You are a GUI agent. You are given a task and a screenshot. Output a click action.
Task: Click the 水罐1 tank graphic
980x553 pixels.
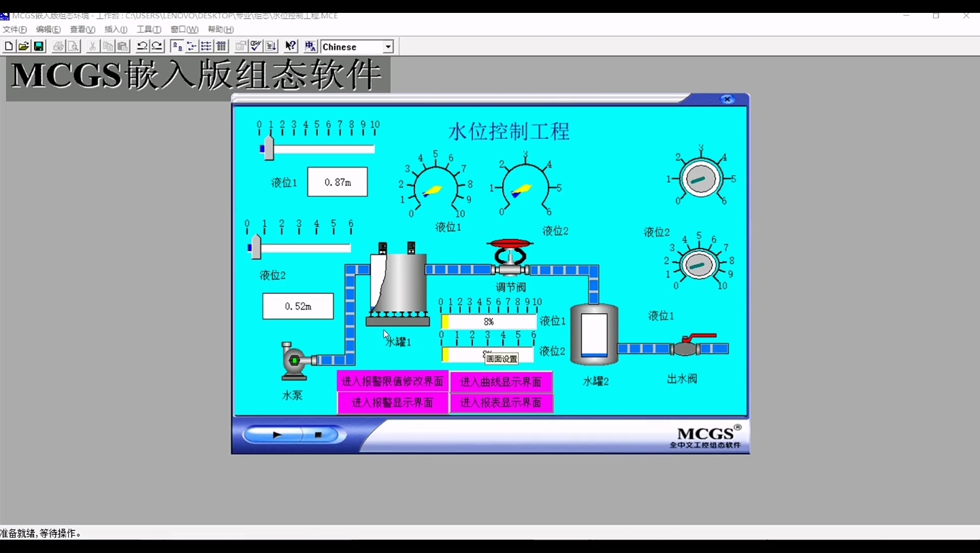pyautogui.click(x=398, y=285)
